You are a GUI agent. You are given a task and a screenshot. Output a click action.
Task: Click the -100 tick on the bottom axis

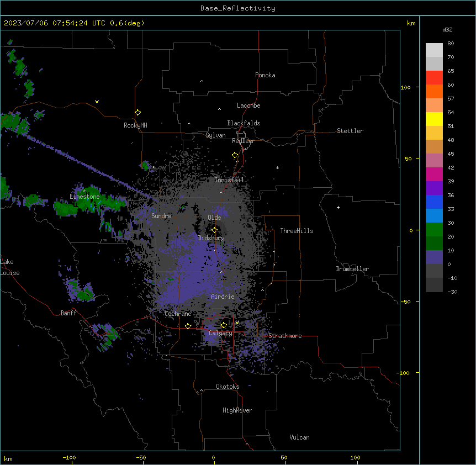click(x=69, y=457)
